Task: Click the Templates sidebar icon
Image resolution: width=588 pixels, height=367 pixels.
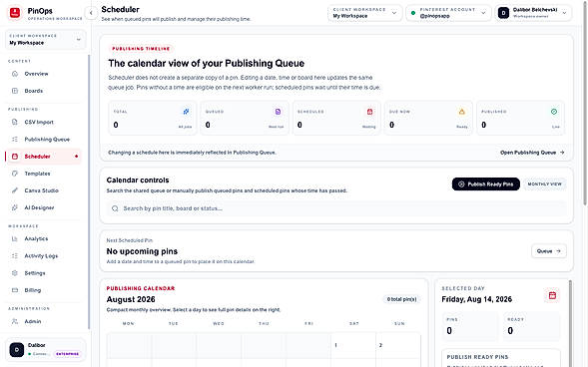Action: point(15,174)
